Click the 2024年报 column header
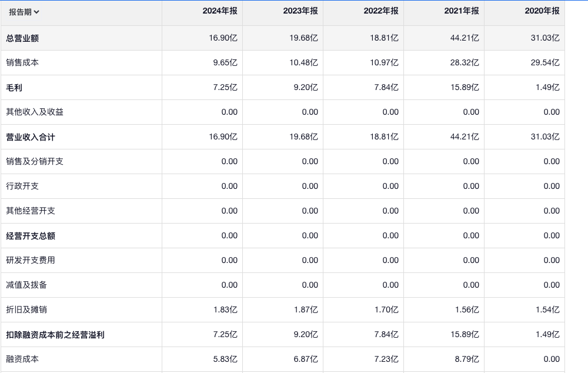This screenshot has height=373, width=588. coord(220,11)
